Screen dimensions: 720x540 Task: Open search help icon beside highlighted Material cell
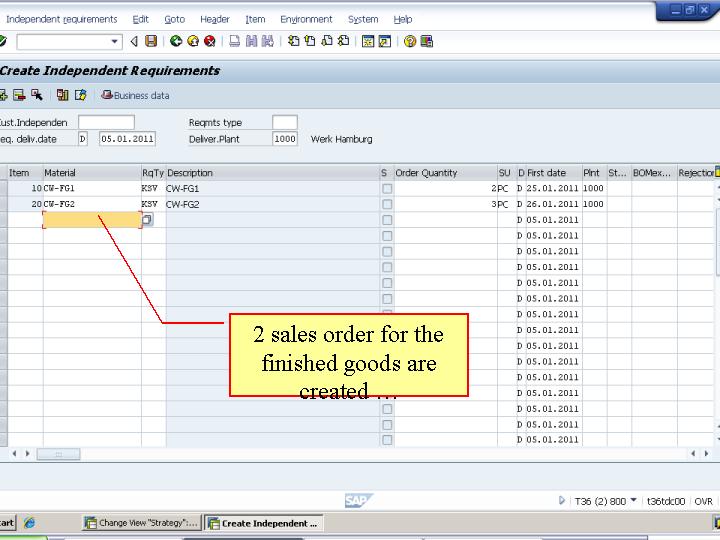(x=147, y=219)
